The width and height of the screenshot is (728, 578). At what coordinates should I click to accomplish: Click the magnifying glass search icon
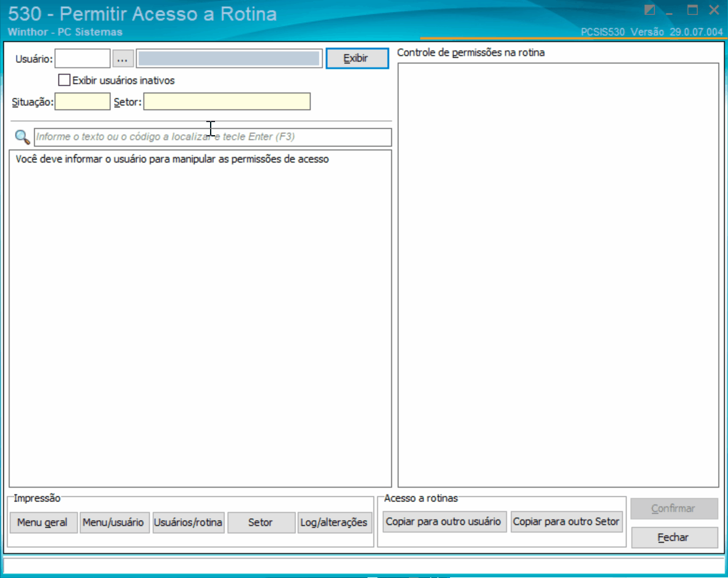click(22, 137)
